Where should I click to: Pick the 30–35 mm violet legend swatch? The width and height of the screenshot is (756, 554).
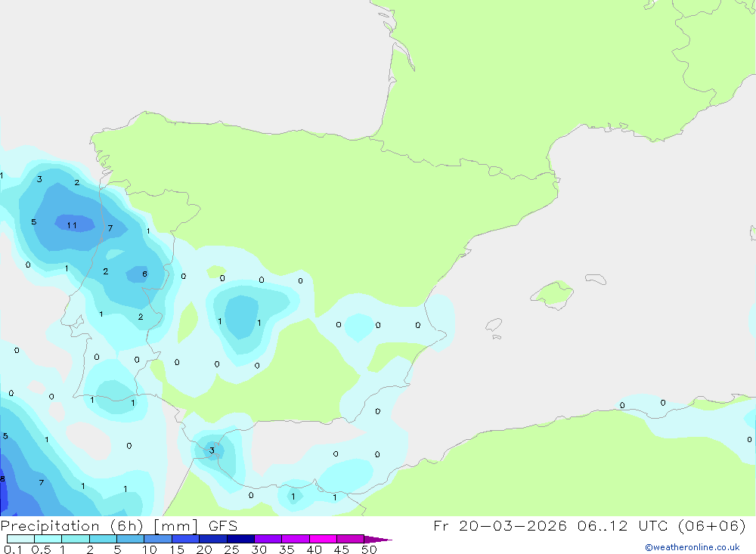click(x=268, y=539)
